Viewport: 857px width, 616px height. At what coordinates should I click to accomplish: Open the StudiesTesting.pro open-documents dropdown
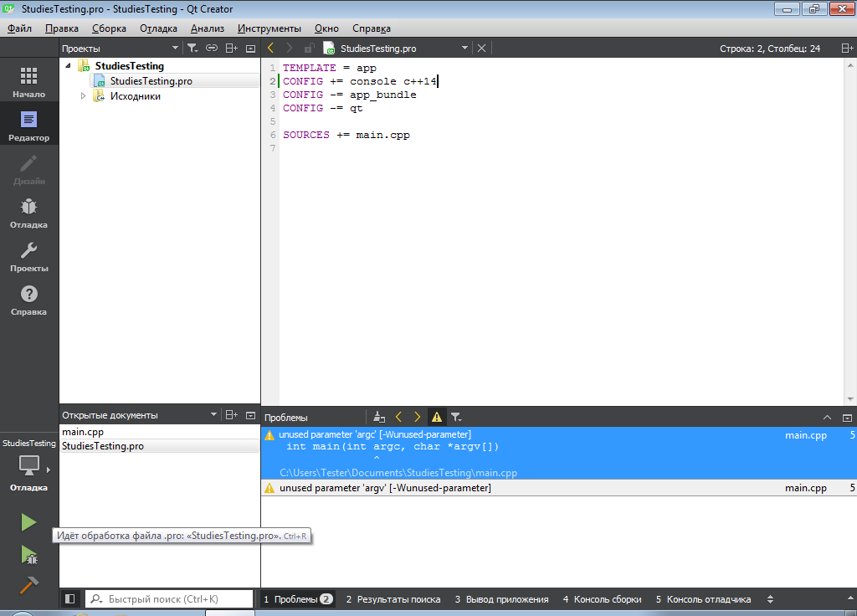tap(464, 49)
